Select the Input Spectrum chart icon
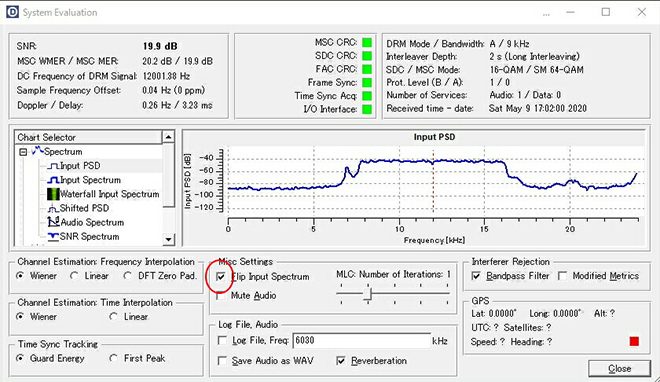The width and height of the screenshot is (660, 382). 53,180
